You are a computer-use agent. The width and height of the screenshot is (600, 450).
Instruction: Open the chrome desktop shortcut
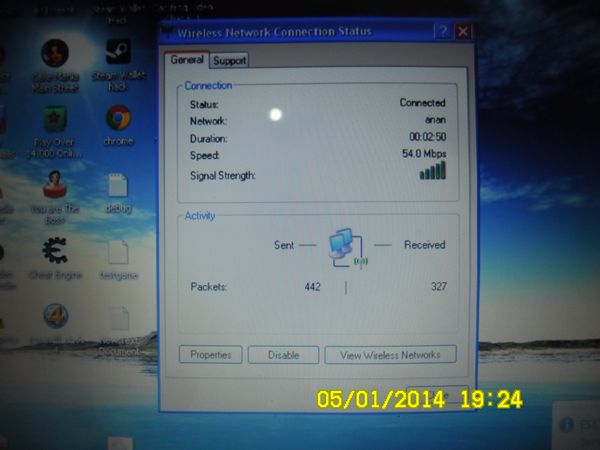coord(119,118)
